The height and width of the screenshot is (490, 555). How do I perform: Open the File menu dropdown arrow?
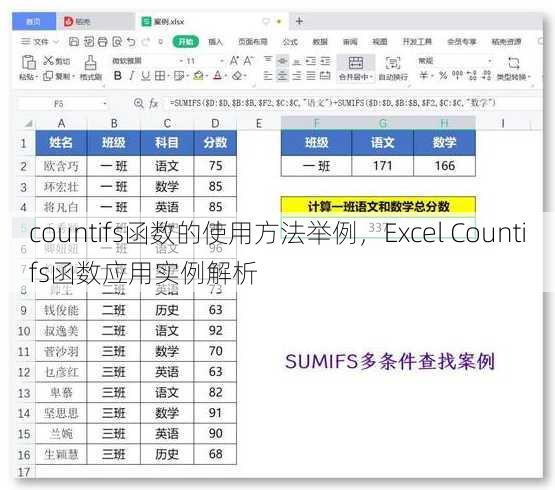tap(56, 42)
